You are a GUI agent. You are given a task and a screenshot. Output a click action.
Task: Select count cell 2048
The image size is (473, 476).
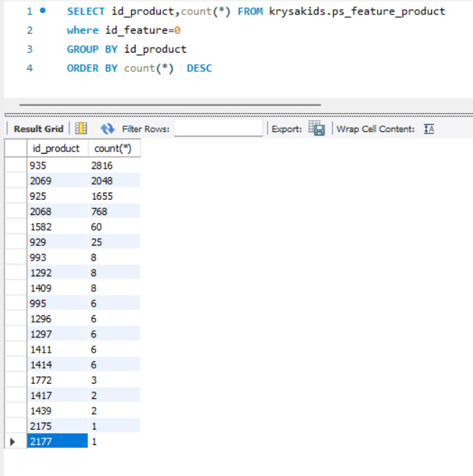coord(115,180)
